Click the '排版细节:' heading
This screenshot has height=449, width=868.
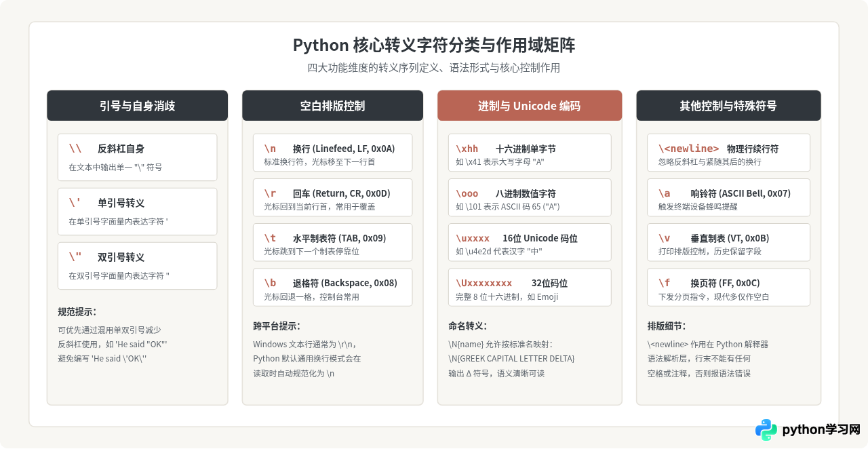[667, 326]
